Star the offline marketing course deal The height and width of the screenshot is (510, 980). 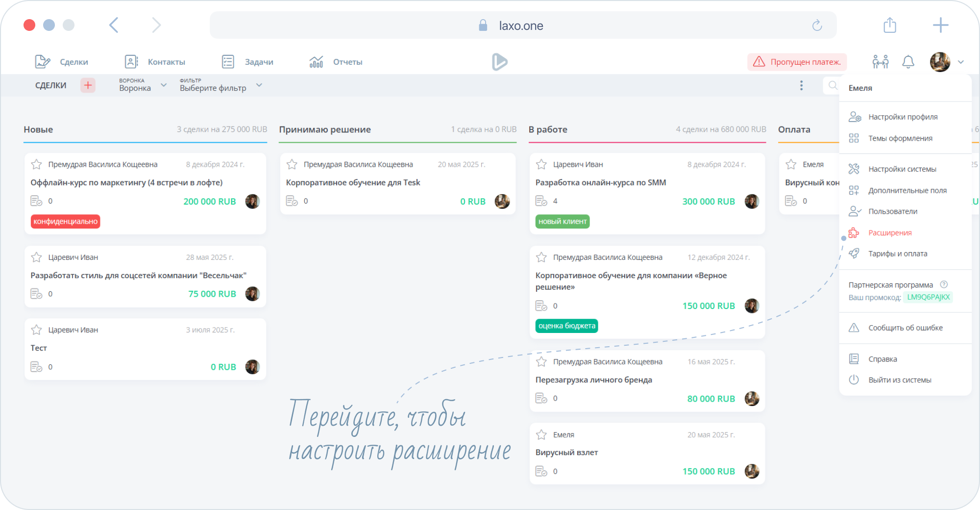tap(36, 164)
